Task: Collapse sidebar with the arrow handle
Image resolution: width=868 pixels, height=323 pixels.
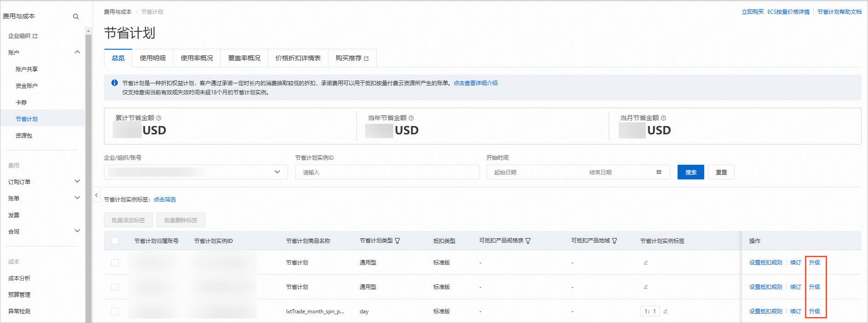Action: pyautogui.click(x=96, y=195)
